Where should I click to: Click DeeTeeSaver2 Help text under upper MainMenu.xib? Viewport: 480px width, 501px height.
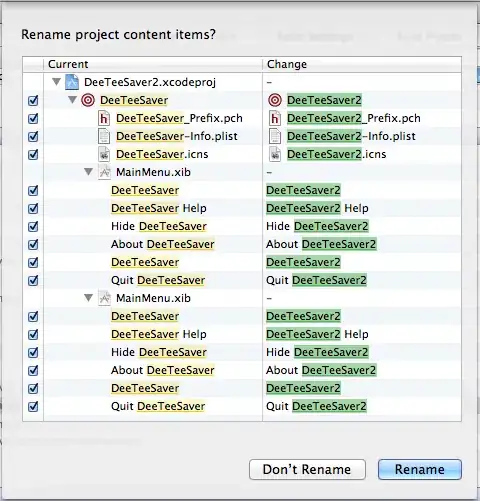click(x=317, y=208)
